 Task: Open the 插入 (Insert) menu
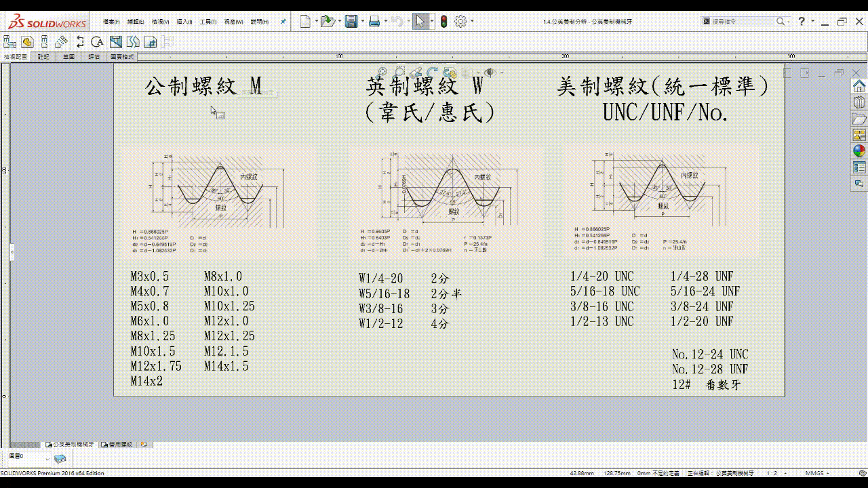(x=184, y=22)
